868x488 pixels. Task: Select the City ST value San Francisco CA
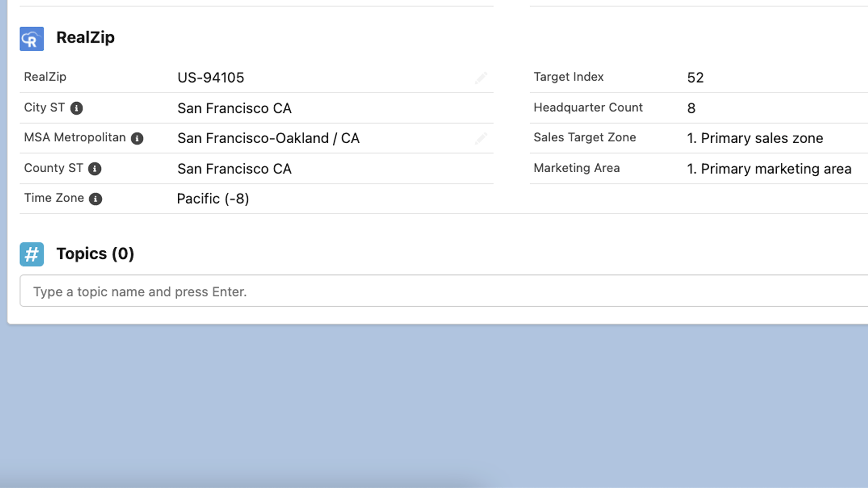[234, 108]
